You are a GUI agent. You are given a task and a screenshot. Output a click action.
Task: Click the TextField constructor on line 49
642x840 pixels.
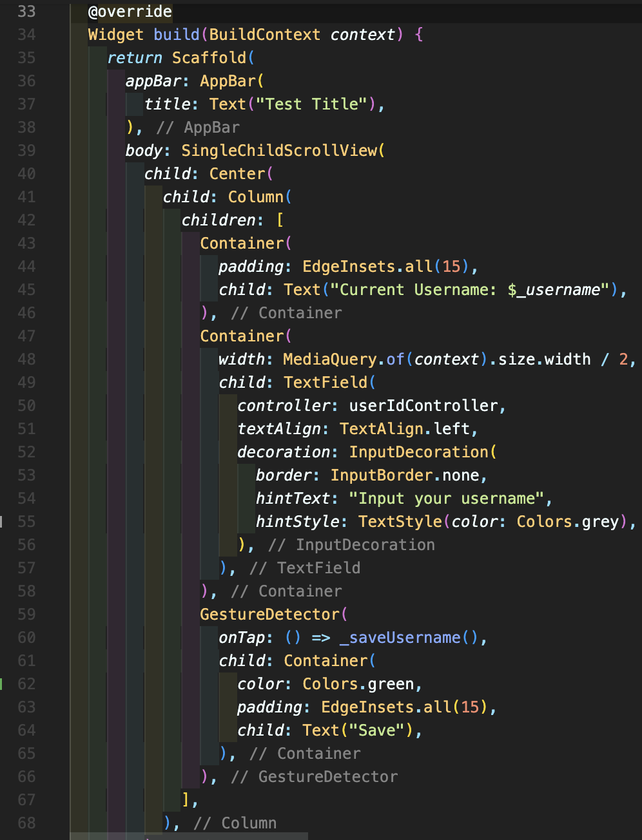point(326,383)
